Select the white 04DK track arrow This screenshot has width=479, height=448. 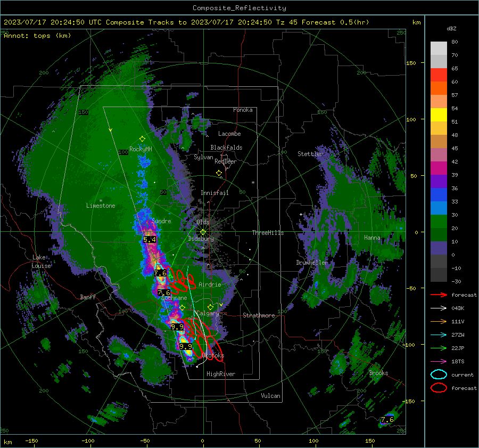click(439, 308)
